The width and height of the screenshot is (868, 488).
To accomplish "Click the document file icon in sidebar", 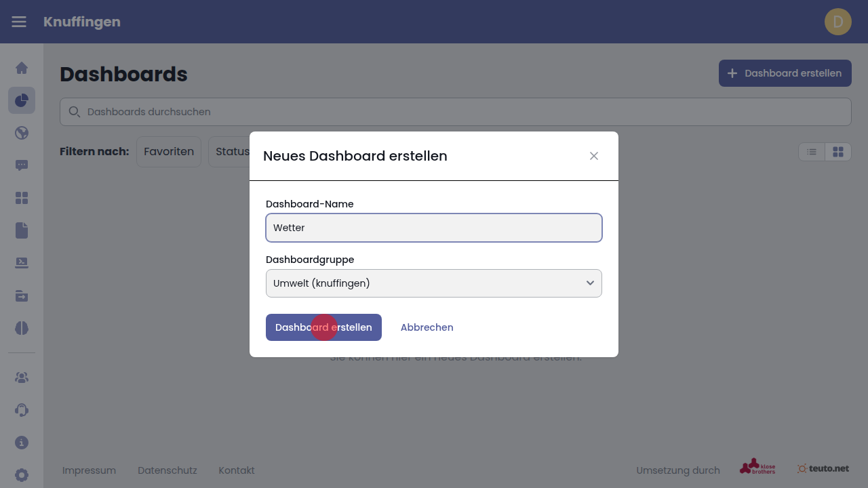I will coord(22,230).
